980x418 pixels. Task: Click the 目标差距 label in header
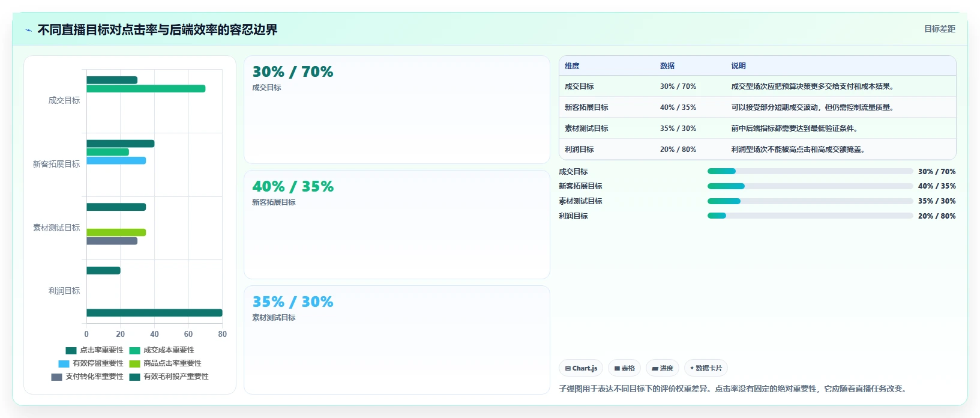[939, 29]
